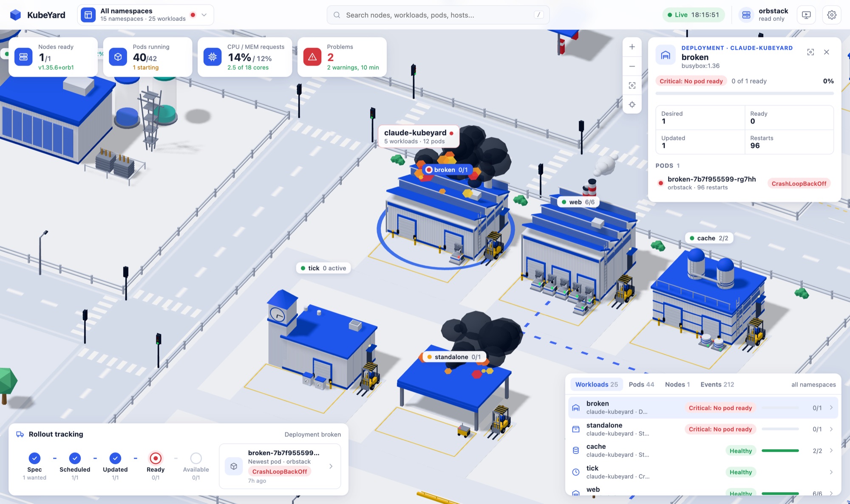Click the KubeYard logo icon

pyautogui.click(x=16, y=15)
